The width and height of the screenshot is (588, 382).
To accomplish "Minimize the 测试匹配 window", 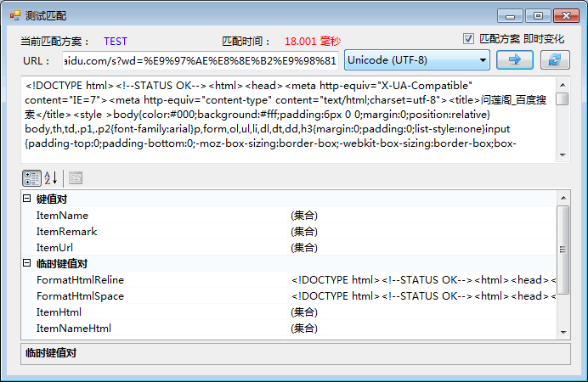I will coord(510,16).
